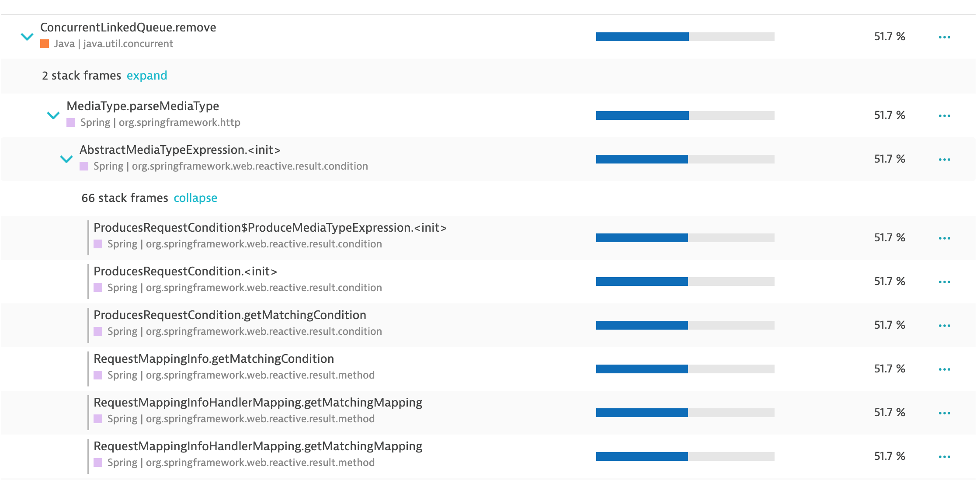Viewport: 980px width, 480px height.
Task: Select MediaType.parseMediaType method name
Action: point(143,106)
